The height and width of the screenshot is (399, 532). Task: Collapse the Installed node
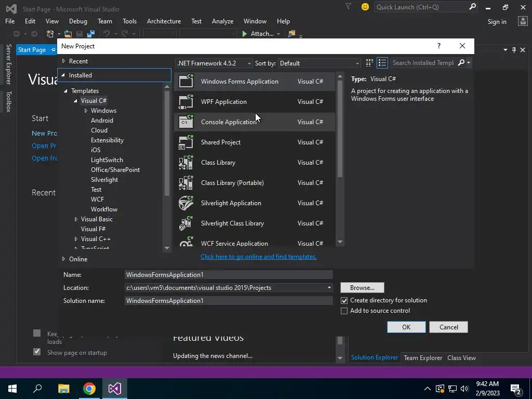coord(63,75)
